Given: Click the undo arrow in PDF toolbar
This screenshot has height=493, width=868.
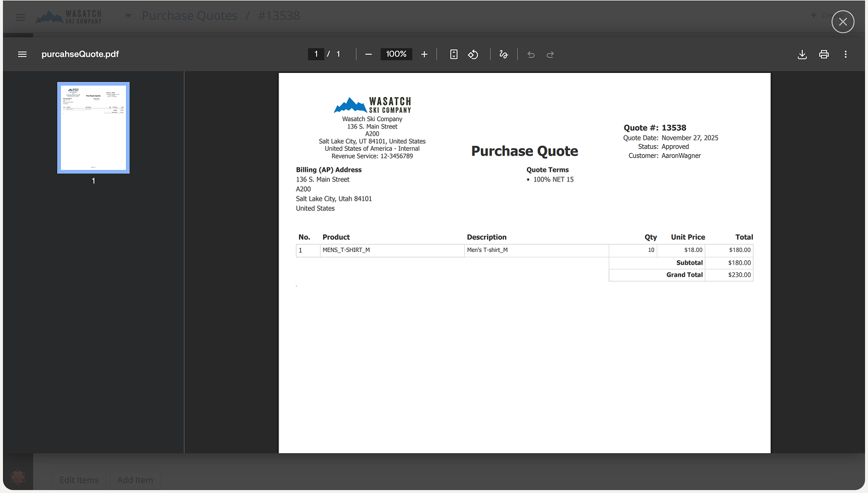Looking at the screenshot, I should [x=531, y=54].
